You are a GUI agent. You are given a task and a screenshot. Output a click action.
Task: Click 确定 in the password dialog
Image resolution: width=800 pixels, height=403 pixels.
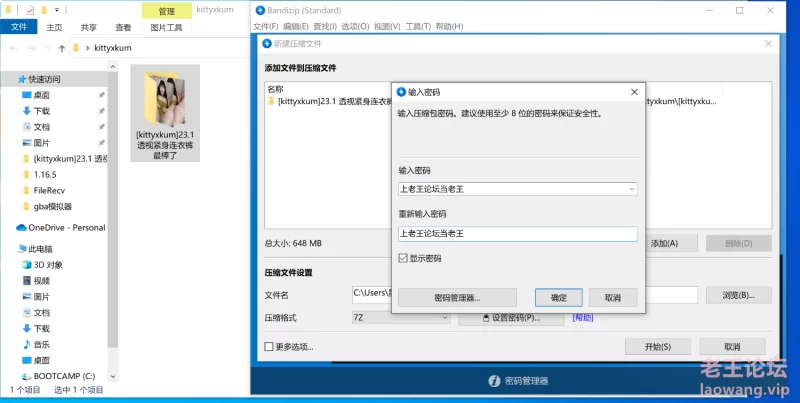[559, 297]
